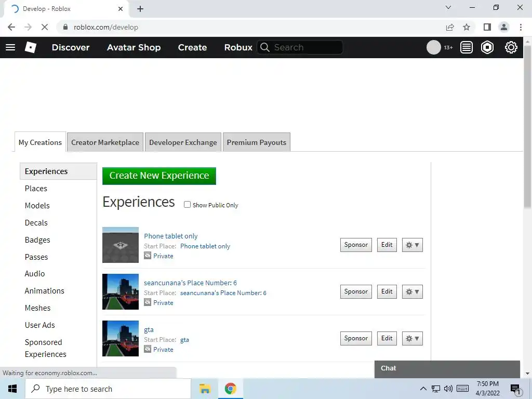Screen dimensions: 532x399
Task: Open gear dropdown for gta experience
Action: pyautogui.click(x=412, y=339)
